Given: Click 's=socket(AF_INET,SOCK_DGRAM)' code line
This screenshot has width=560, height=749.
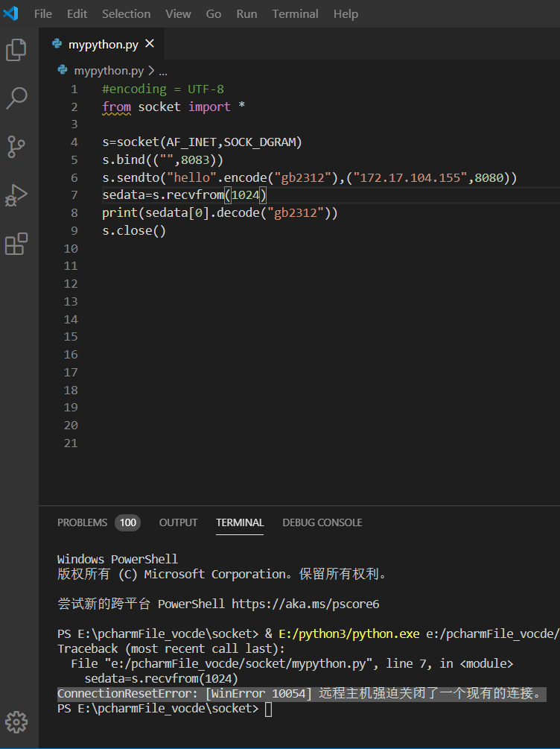Looking at the screenshot, I should click(x=202, y=142).
